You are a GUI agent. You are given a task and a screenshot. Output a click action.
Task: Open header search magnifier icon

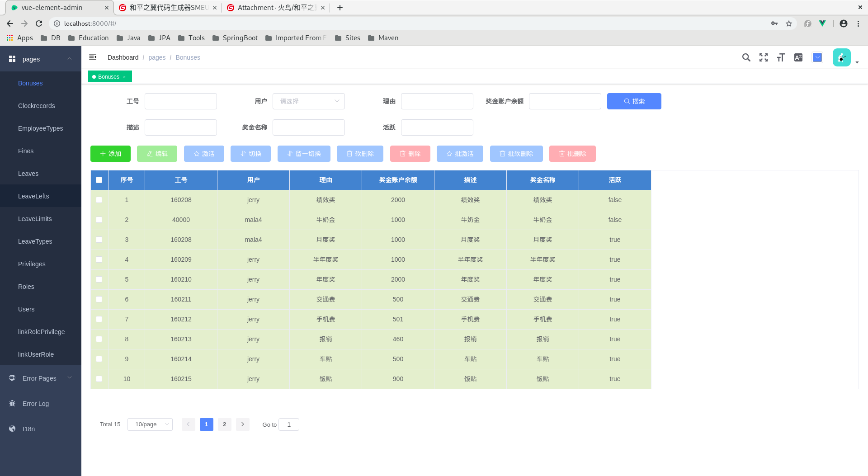point(746,57)
